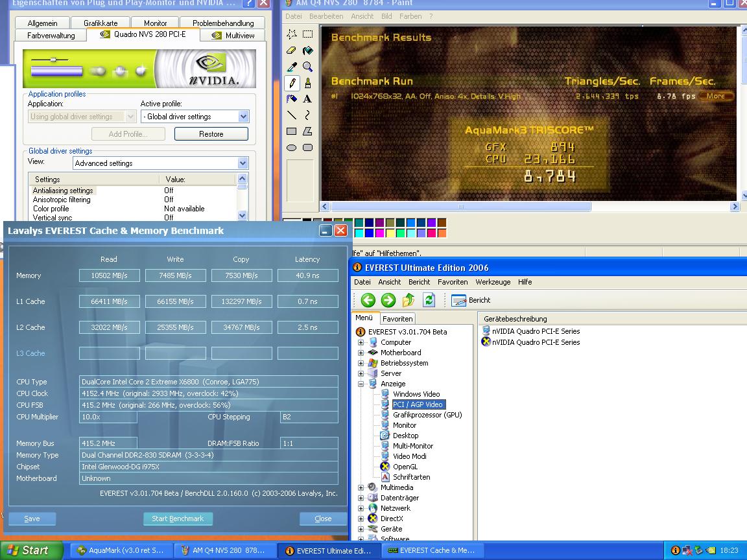Select the Curve tool in Paint

(x=308, y=115)
